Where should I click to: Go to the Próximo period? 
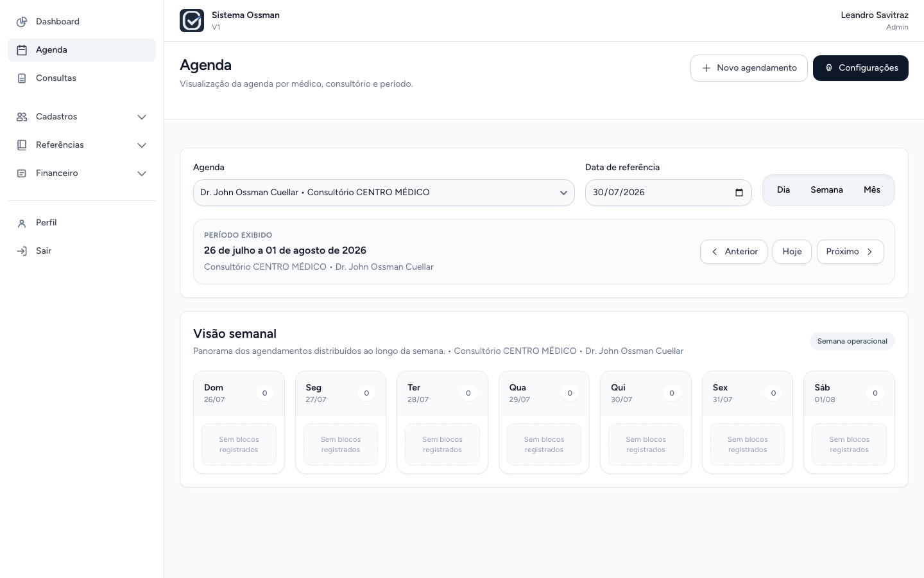850,252
